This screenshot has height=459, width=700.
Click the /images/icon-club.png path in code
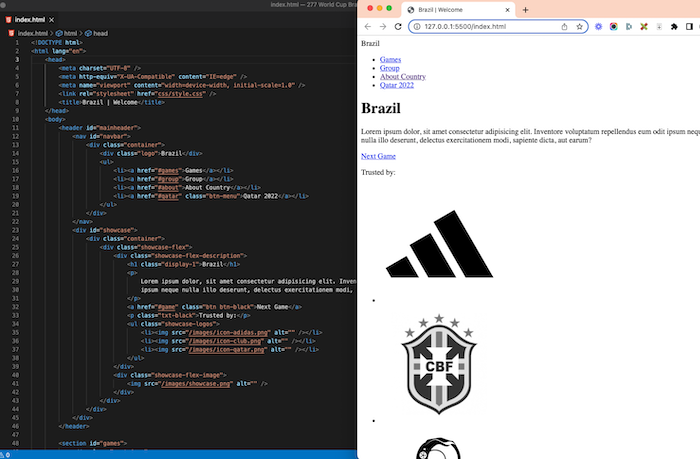point(226,341)
